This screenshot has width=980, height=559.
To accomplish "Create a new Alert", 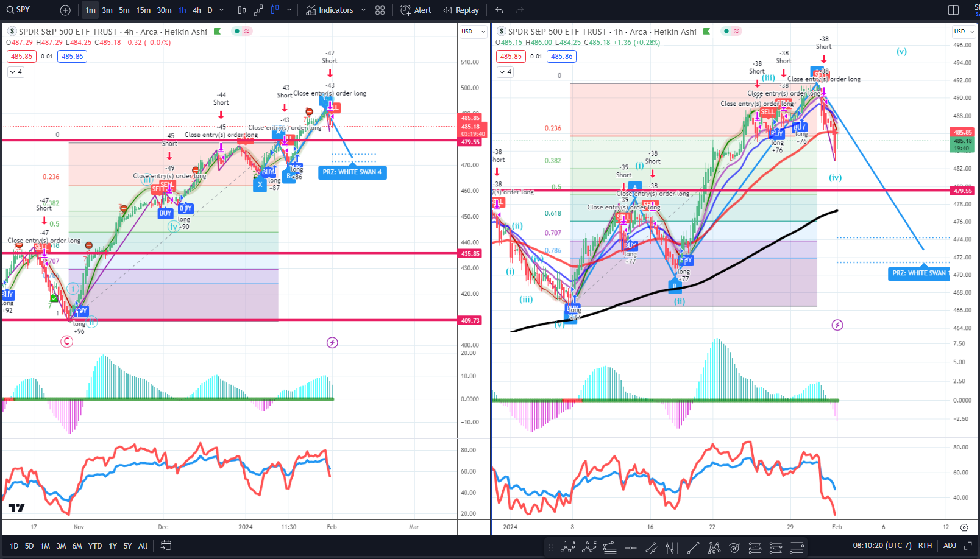I will pos(416,10).
